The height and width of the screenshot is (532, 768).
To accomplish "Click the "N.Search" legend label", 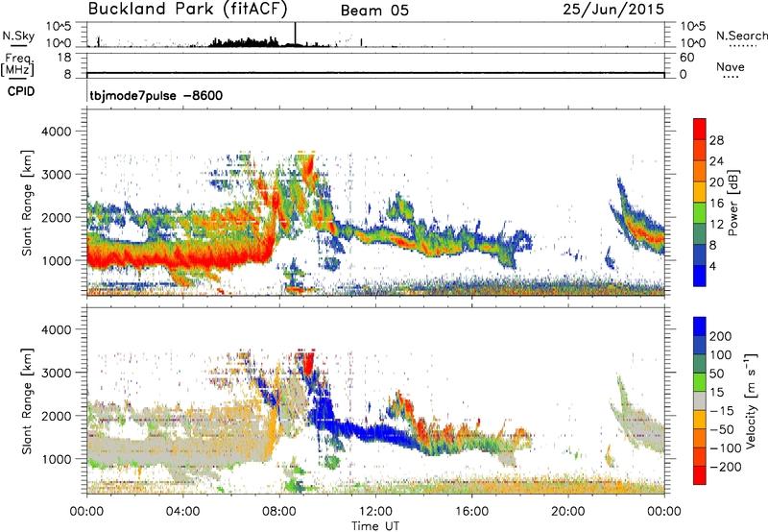I will click(742, 36).
